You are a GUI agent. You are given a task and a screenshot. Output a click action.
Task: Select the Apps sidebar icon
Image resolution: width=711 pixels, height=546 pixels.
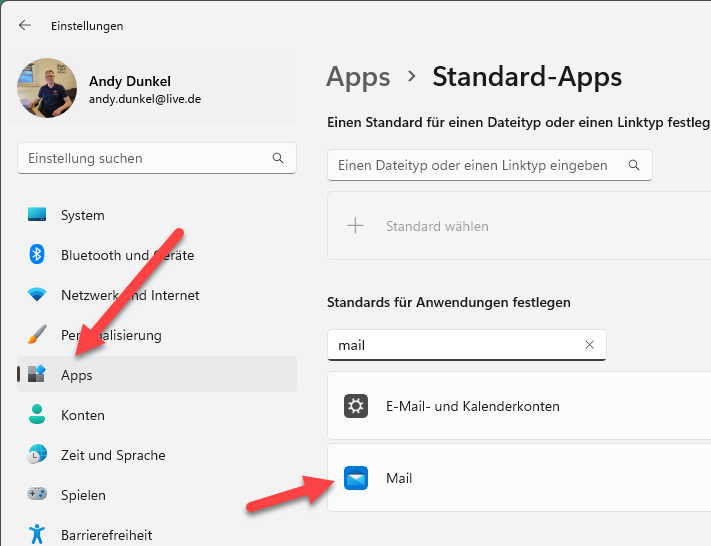click(x=37, y=374)
